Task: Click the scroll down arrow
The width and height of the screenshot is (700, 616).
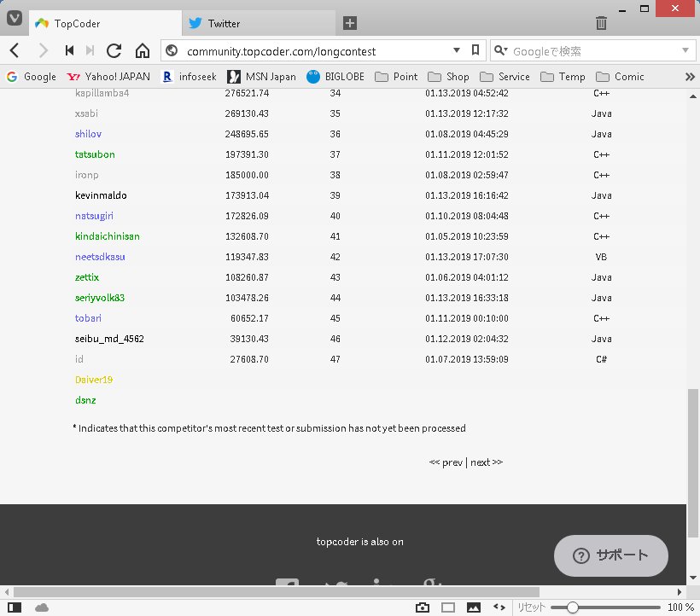Action: [x=693, y=578]
